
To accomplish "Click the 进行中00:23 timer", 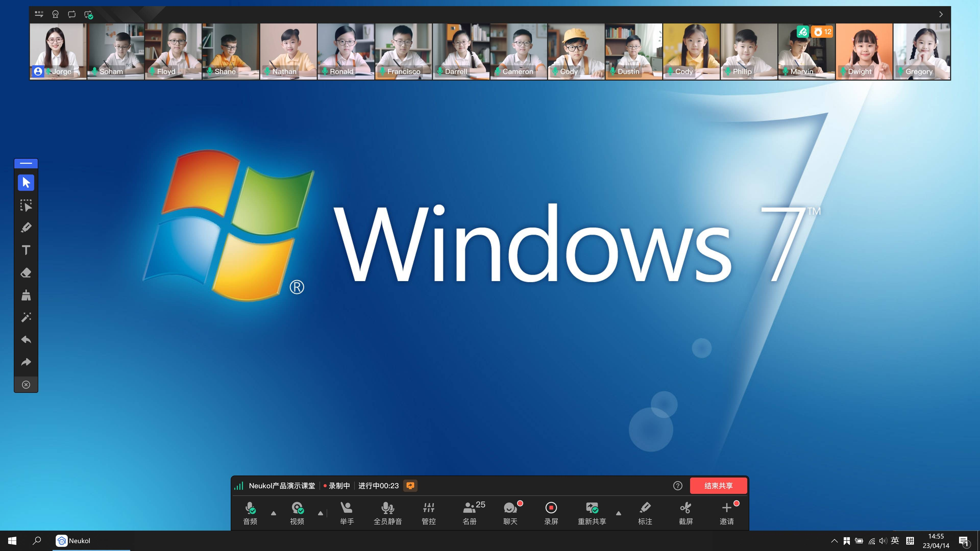I will coord(378,486).
